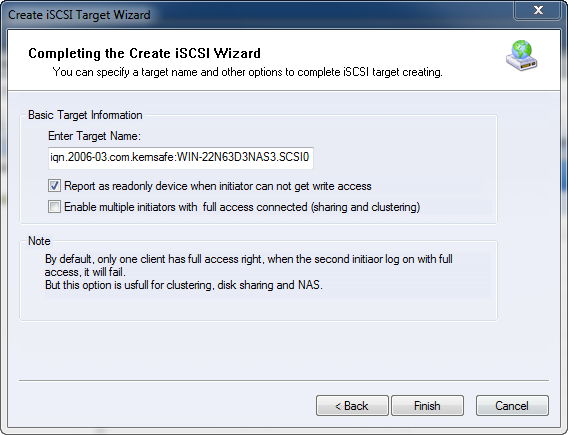Click Finish to create the iSCSI target
Image resolution: width=568 pixels, height=435 pixels.
[427, 406]
